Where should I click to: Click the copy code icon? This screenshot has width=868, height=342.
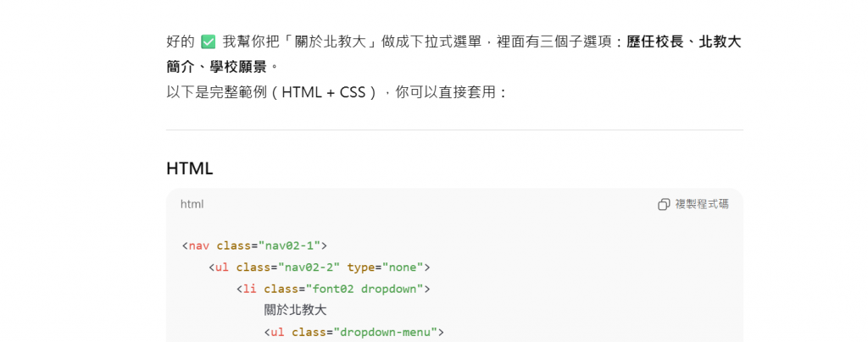point(664,204)
